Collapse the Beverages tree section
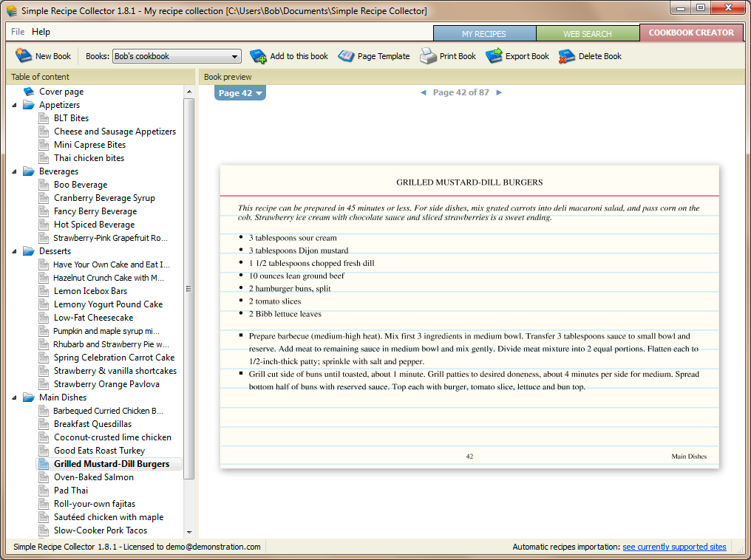This screenshot has height=560, width=751. point(14,171)
